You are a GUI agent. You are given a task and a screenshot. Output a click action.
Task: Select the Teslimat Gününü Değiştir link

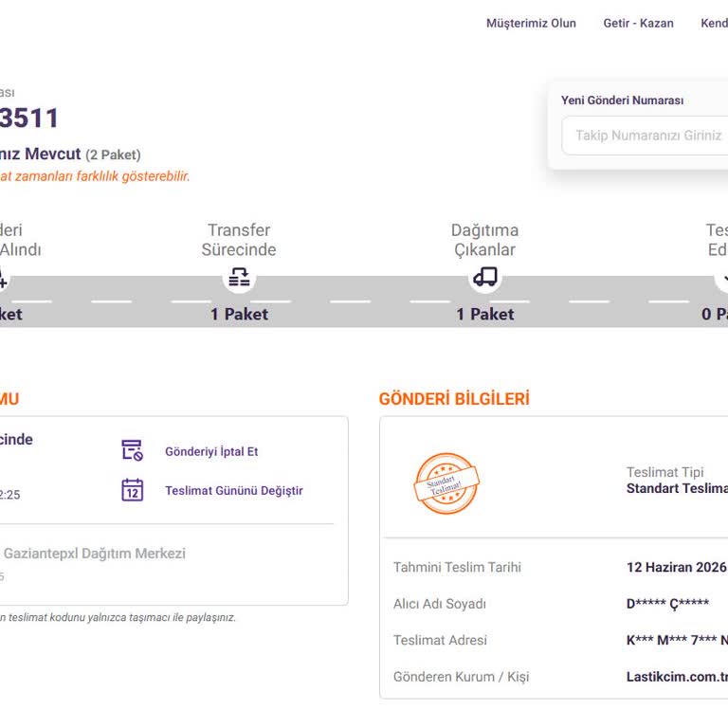click(234, 491)
